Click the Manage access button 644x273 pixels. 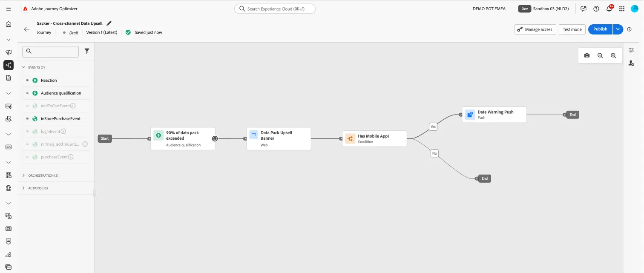(535, 29)
